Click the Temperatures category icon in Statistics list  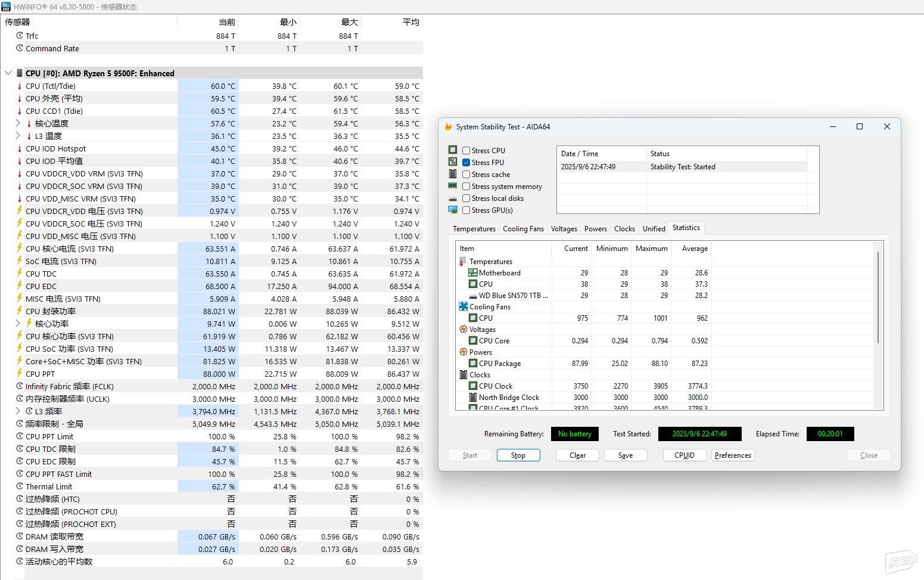coord(463,261)
